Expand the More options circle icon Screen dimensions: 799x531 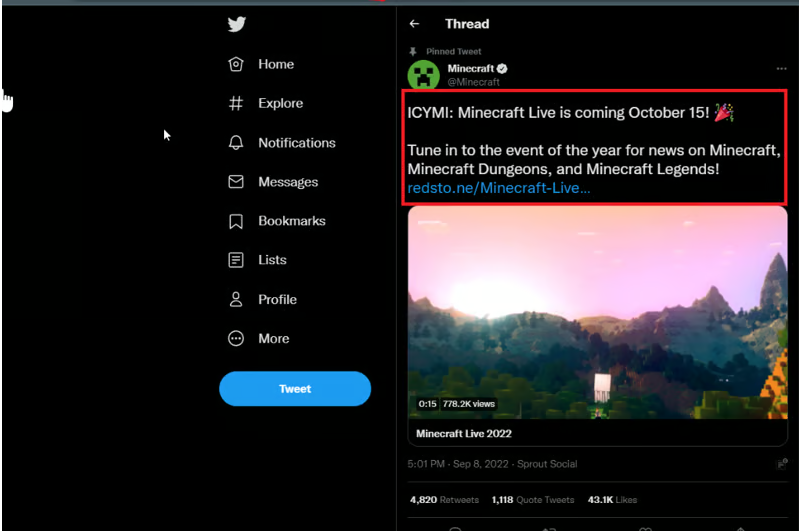click(235, 338)
